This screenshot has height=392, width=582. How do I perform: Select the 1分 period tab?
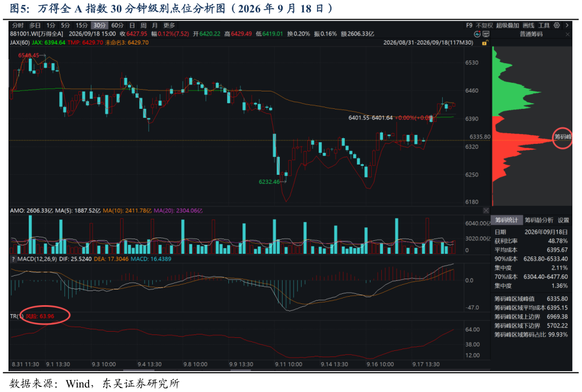(51, 25)
